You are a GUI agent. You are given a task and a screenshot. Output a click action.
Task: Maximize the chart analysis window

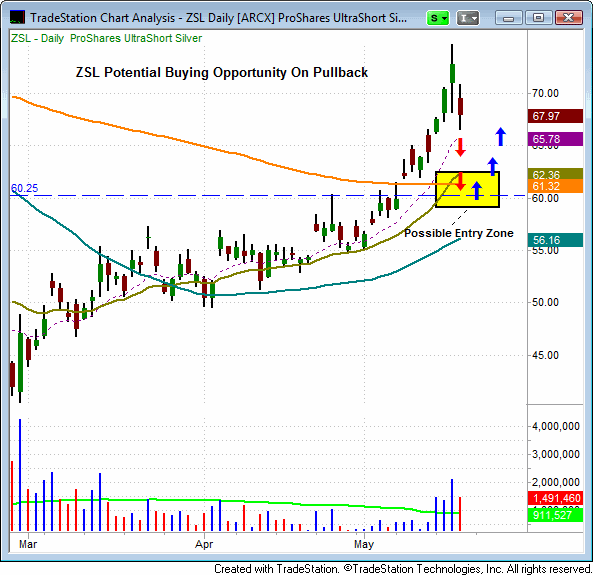[539, 18]
